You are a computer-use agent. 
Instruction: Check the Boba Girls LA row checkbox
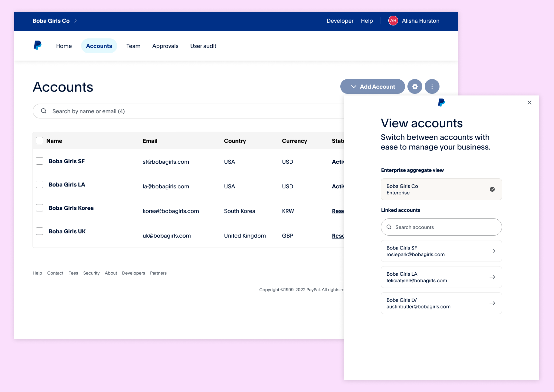pos(39,185)
